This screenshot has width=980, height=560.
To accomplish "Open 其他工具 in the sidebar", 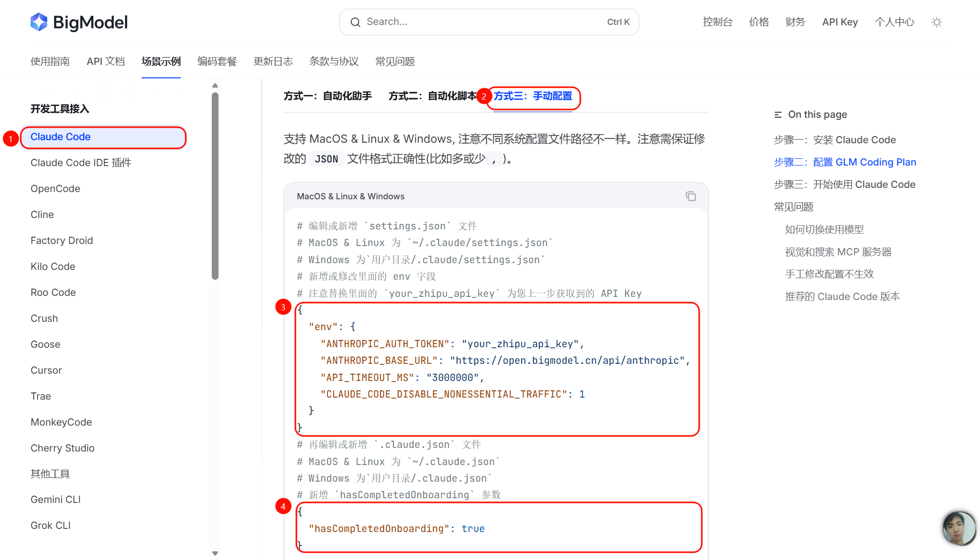I will pyautogui.click(x=50, y=474).
